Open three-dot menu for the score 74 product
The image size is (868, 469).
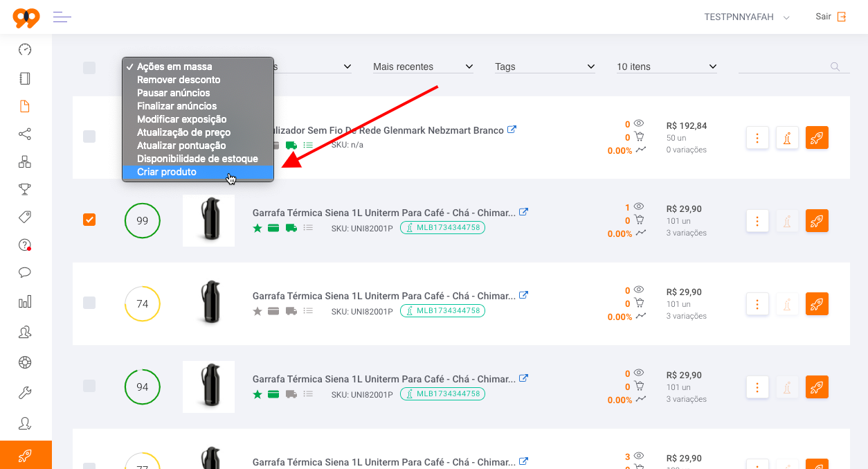coord(758,304)
